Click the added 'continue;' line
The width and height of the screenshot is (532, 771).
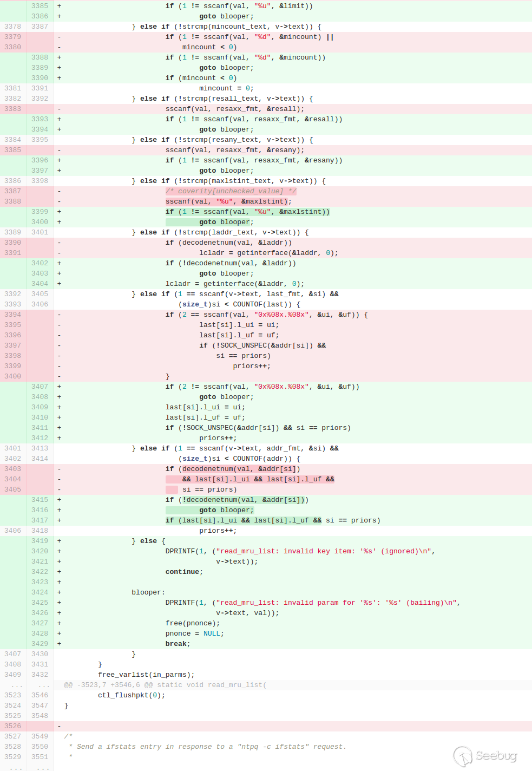184,572
